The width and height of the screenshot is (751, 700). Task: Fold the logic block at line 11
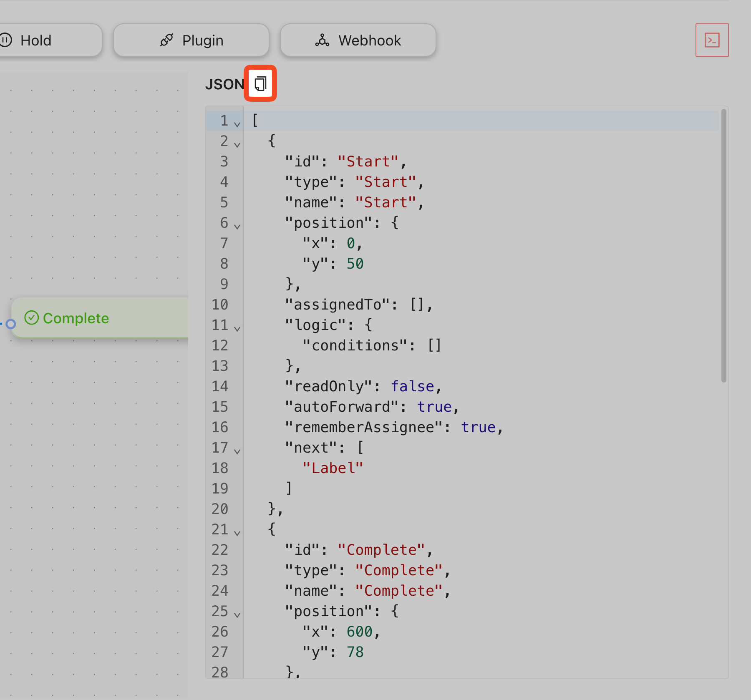click(237, 329)
